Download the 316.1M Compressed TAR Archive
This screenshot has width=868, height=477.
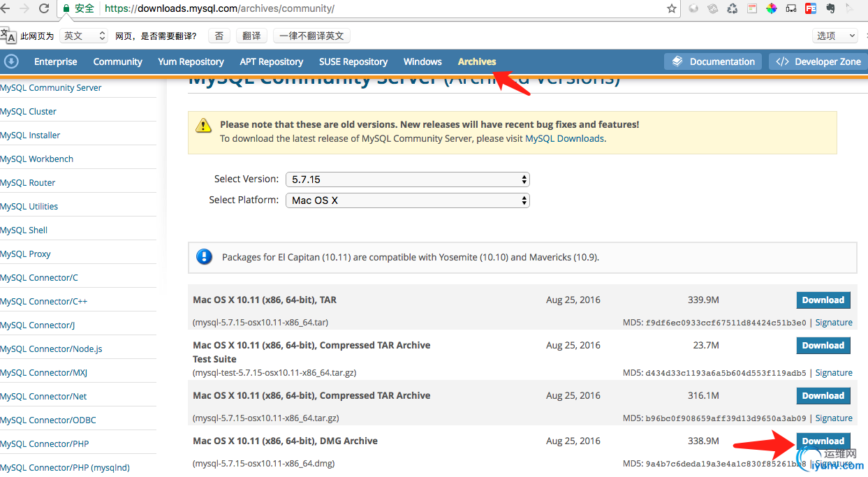[823, 396]
